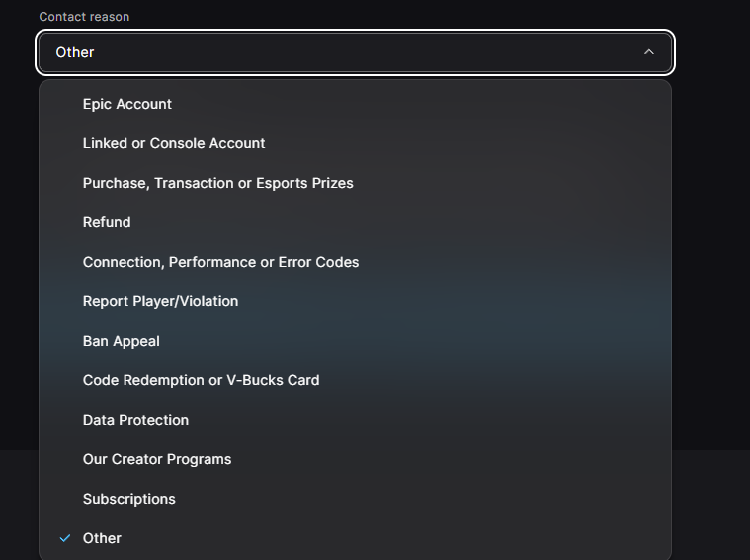Select the checked Other option in list
Viewport: 750px width, 560px height.
355,538
